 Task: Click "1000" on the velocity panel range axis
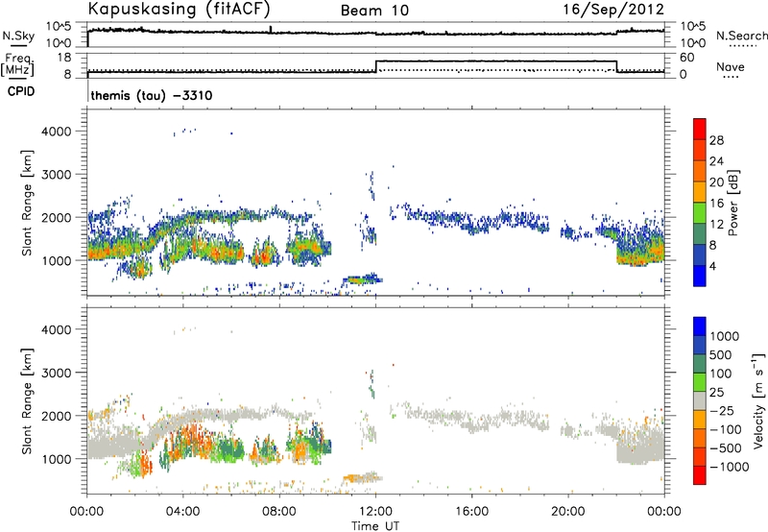pyautogui.click(x=57, y=458)
